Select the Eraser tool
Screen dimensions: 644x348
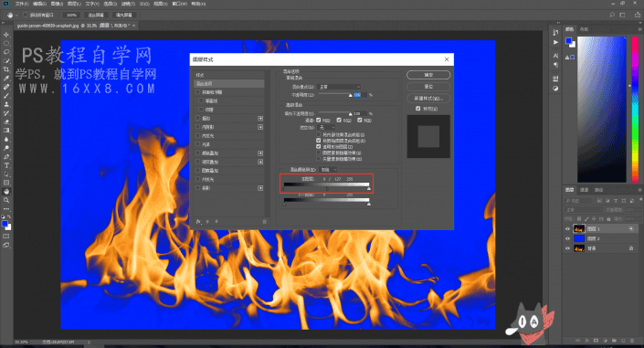click(x=6, y=122)
